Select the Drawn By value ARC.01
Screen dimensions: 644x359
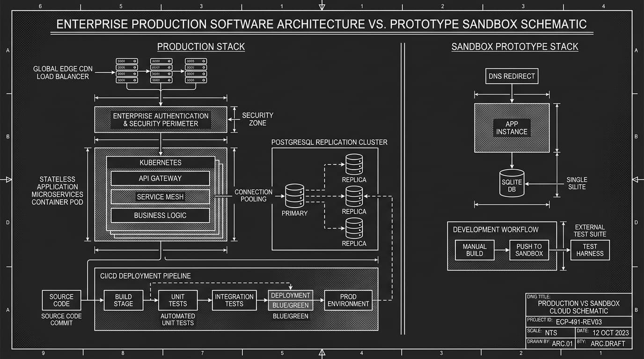click(x=562, y=344)
